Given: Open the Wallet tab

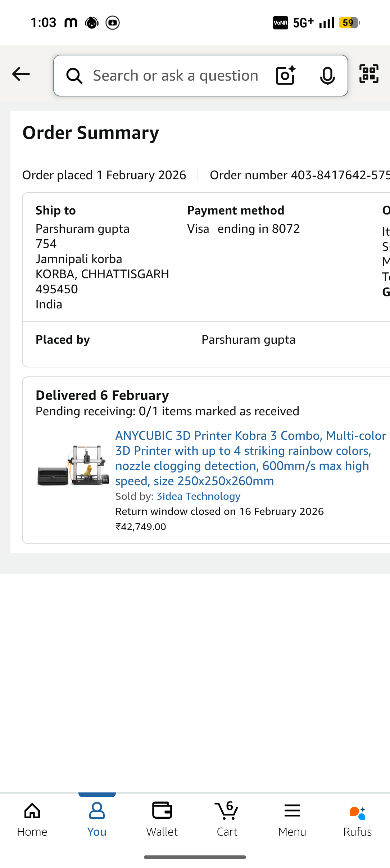Looking at the screenshot, I should point(162,819).
